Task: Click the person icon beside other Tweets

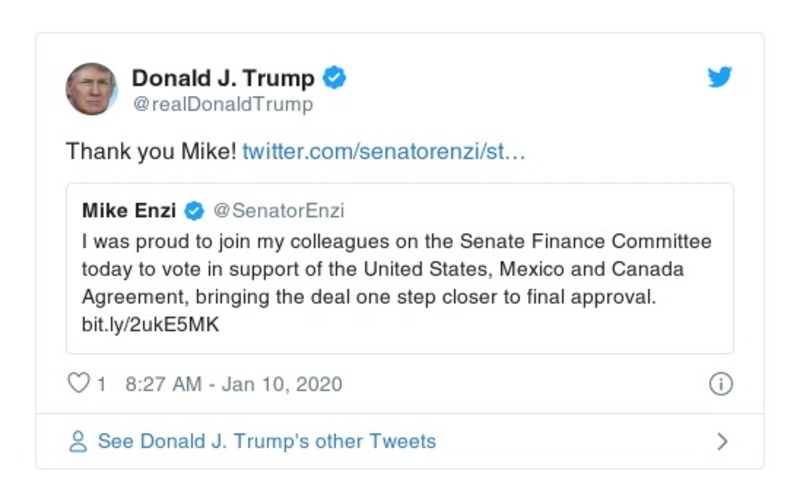Action: pos(77,441)
